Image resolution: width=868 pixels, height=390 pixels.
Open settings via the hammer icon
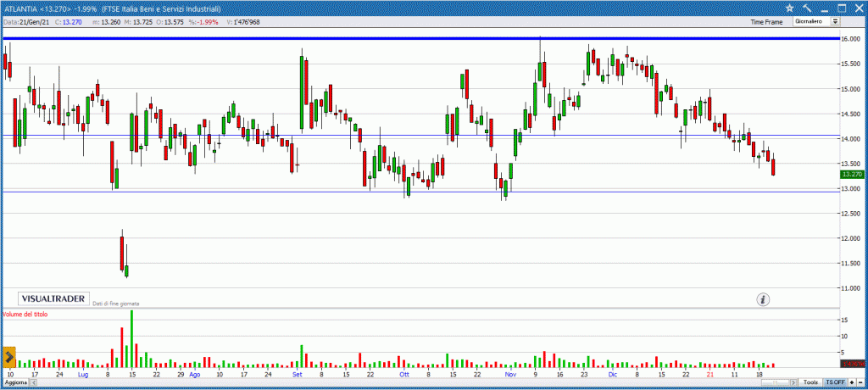coord(807,8)
